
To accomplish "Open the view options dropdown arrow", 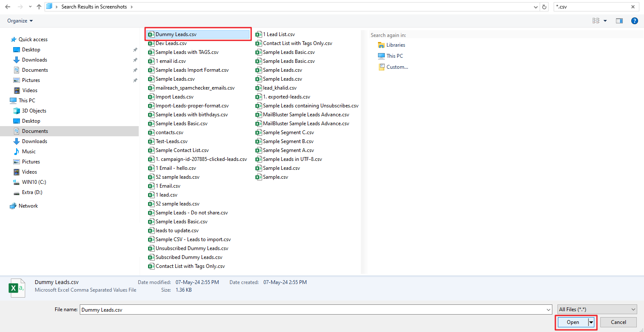I will click(605, 21).
